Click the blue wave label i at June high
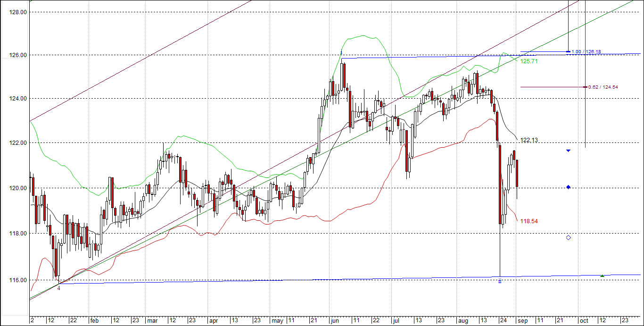 pyautogui.click(x=340, y=53)
